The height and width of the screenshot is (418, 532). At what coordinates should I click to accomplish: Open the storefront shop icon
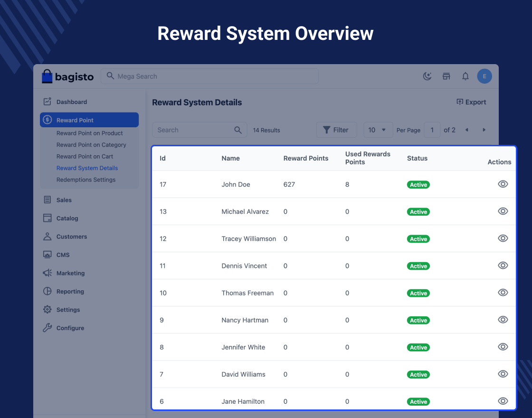pos(446,76)
